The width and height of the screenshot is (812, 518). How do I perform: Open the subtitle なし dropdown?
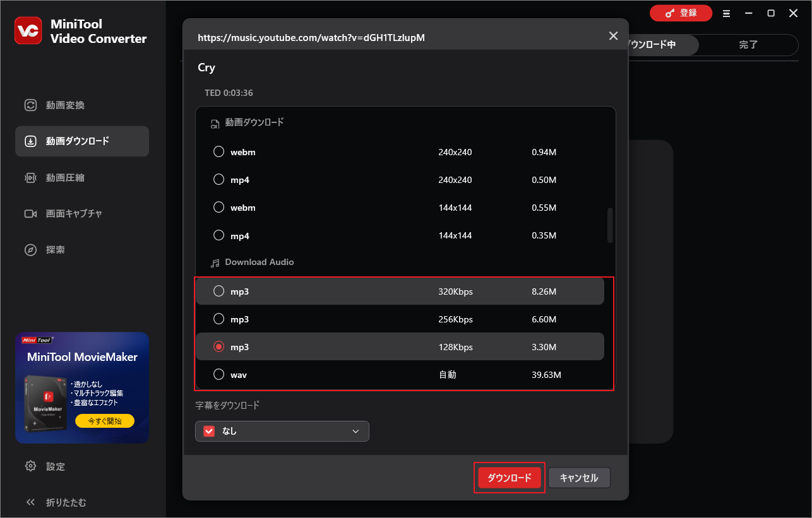point(282,431)
